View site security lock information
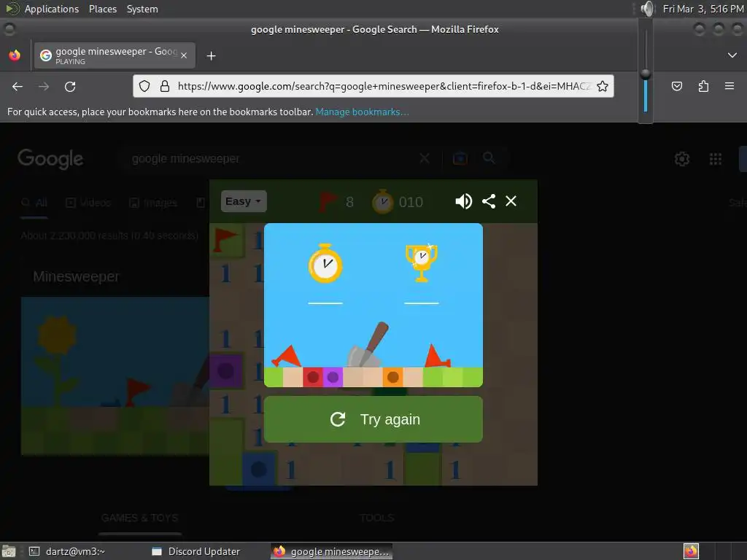 pyautogui.click(x=165, y=86)
